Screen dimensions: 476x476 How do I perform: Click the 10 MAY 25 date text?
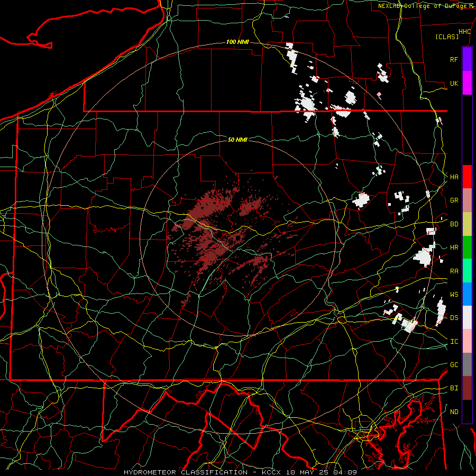coord(308,472)
